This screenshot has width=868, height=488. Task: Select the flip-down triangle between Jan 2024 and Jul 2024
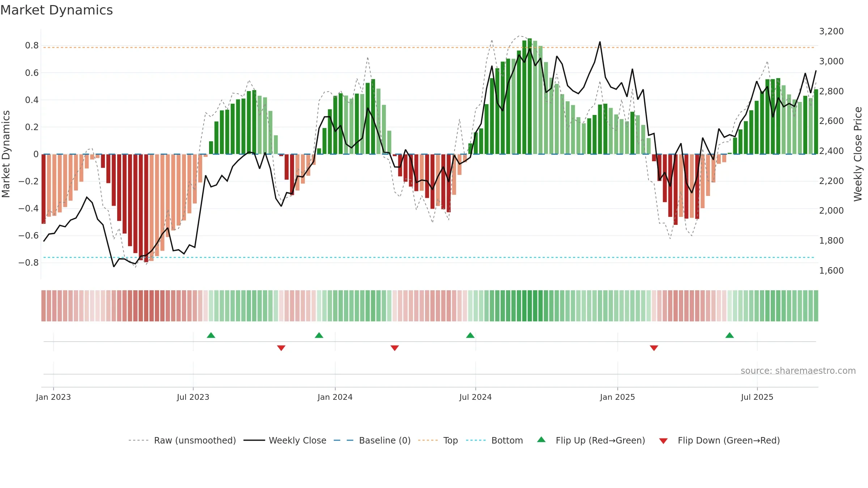pos(395,348)
